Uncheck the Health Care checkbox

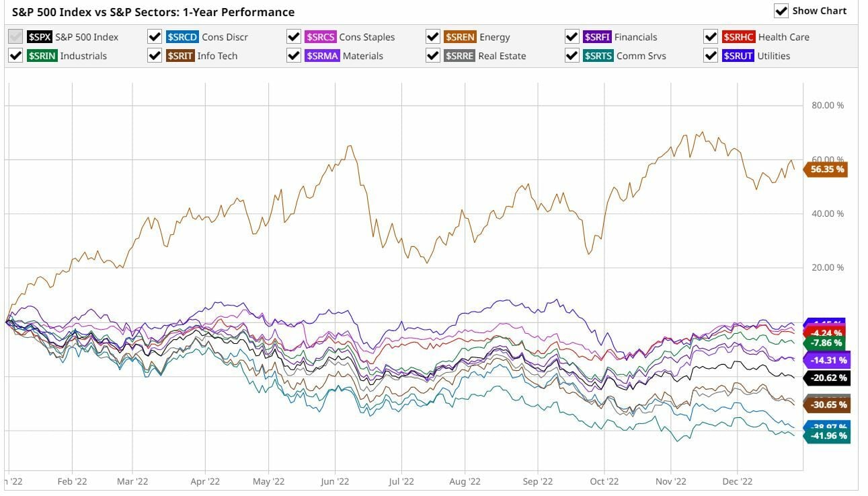coord(711,37)
